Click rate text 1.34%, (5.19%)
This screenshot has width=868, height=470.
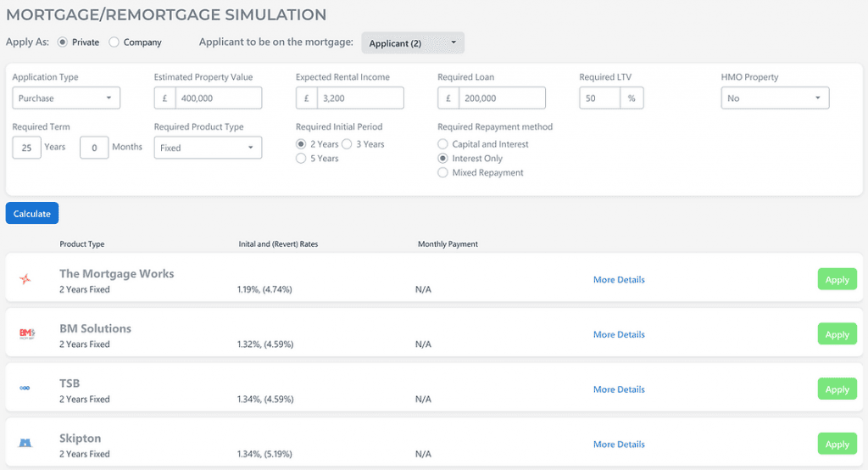(x=264, y=454)
